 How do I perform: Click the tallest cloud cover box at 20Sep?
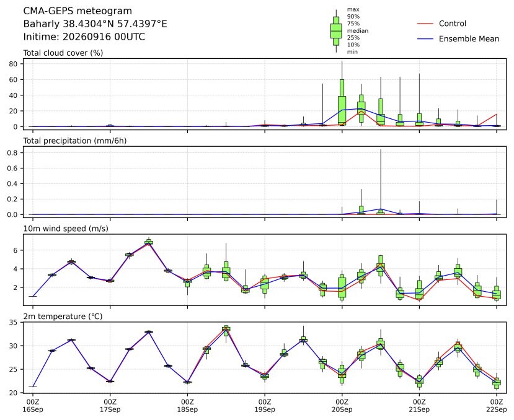[x=342, y=102]
